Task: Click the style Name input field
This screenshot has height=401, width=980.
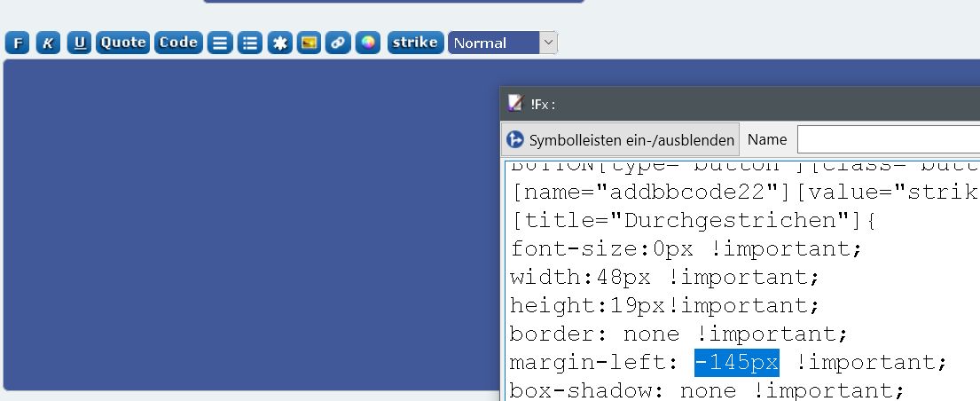Action: 887,139
